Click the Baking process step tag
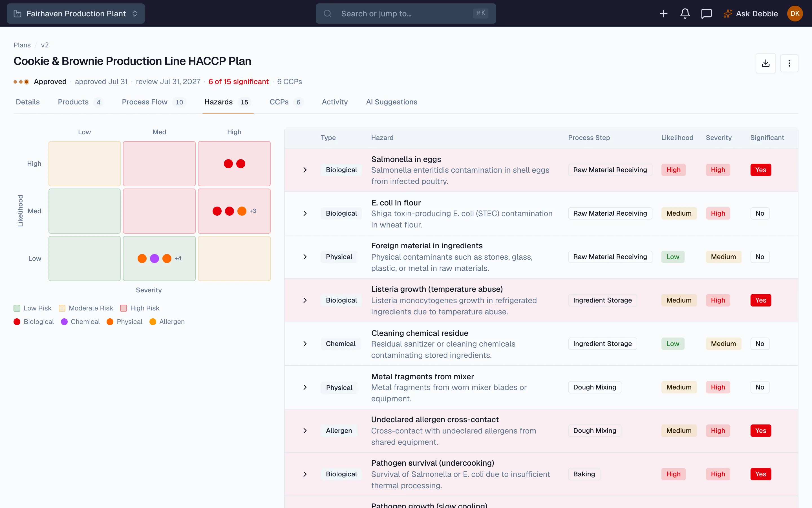This screenshot has width=812, height=508. tap(584, 474)
